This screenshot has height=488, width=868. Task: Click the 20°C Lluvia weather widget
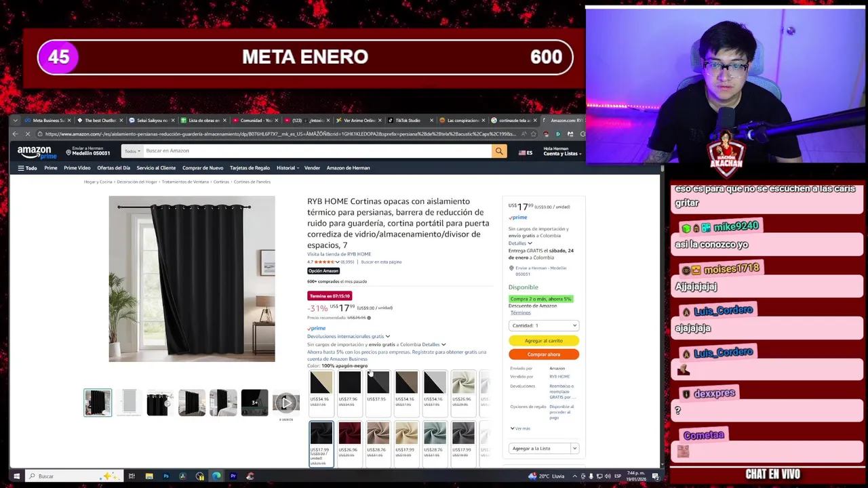click(x=547, y=476)
